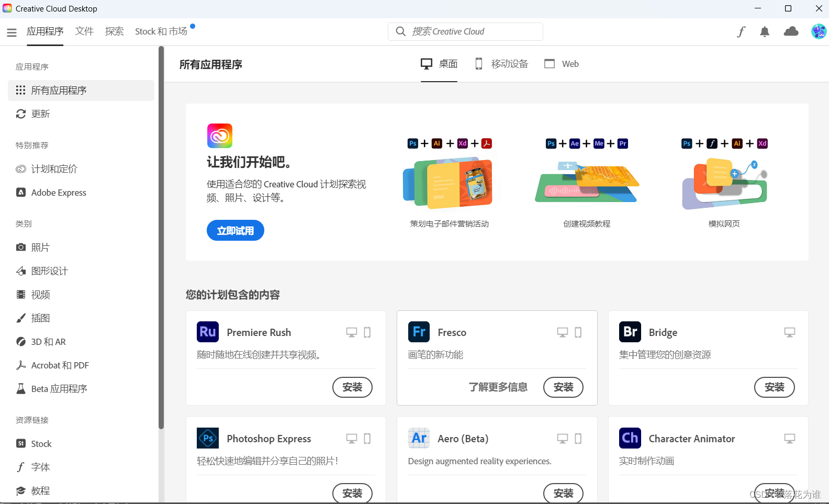This screenshot has height=504, width=829.
Task: Click the Character Animator app icon
Action: (x=630, y=438)
